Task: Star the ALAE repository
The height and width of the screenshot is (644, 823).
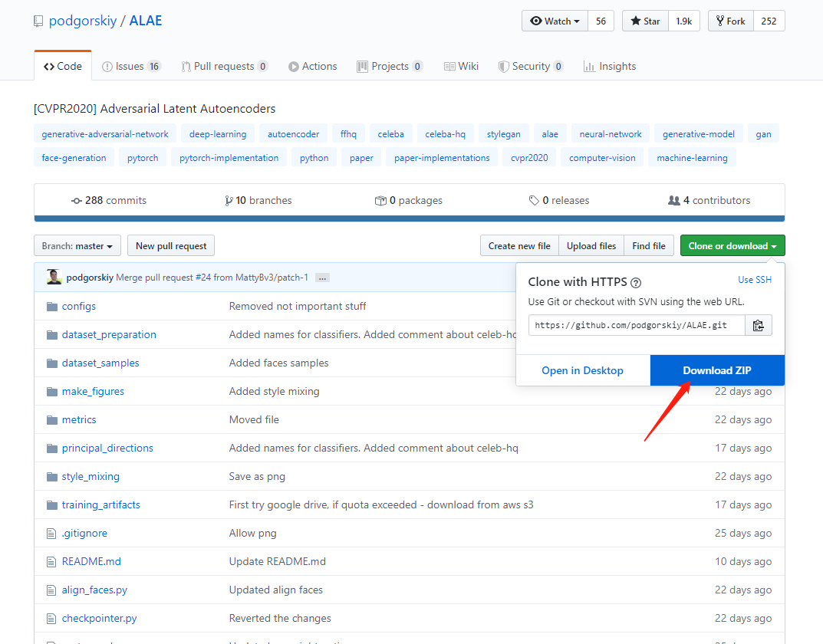Action: click(646, 21)
